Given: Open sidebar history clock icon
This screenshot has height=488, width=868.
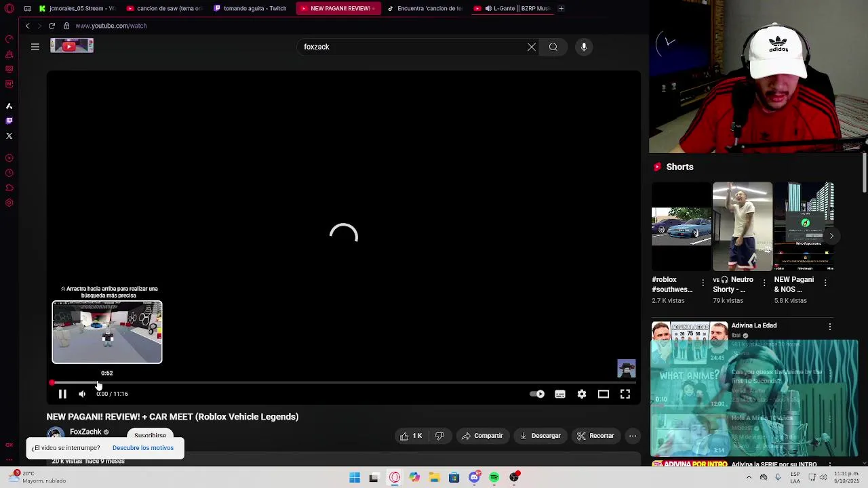Looking at the screenshot, I should (x=9, y=173).
